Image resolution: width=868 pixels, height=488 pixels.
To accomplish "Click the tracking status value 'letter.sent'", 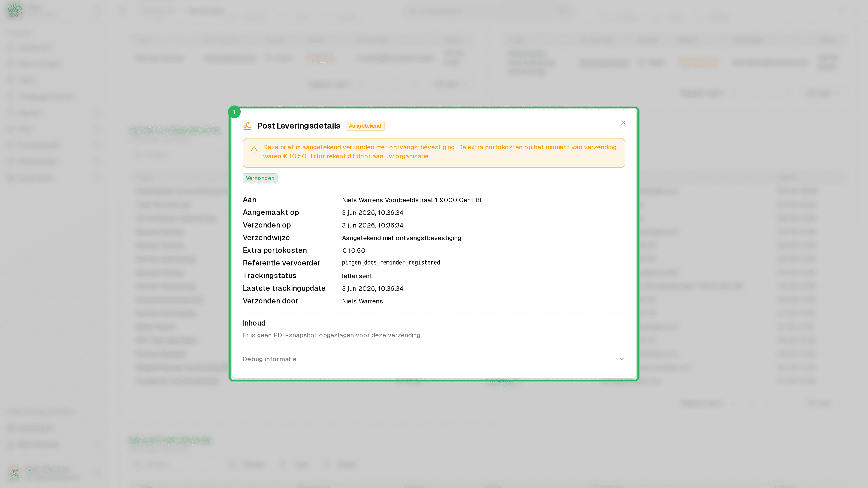I will tap(357, 276).
